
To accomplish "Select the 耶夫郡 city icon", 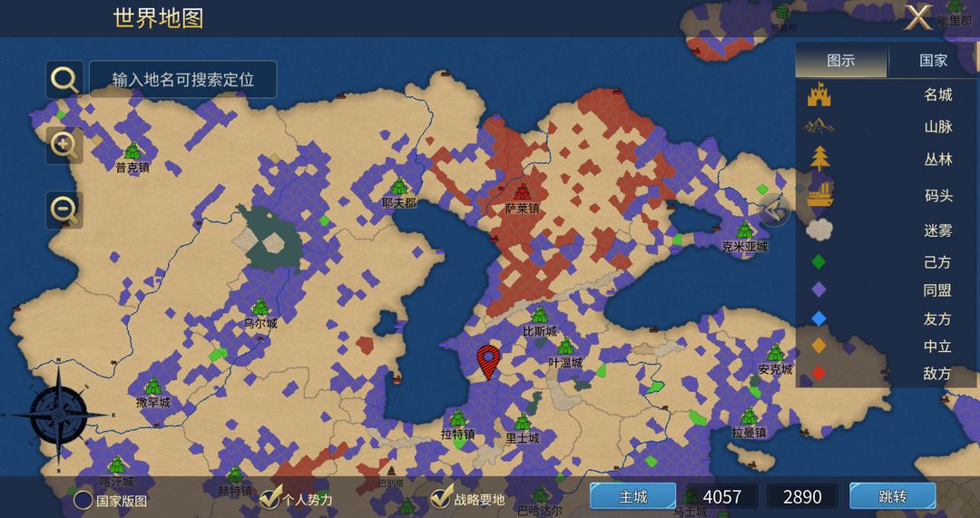I will [x=398, y=186].
